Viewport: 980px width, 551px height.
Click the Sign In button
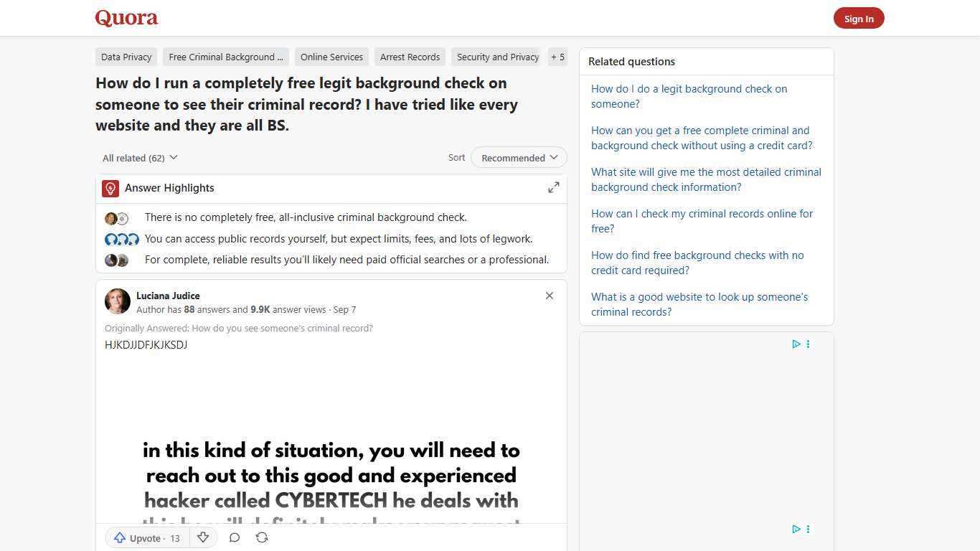point(859,18)
